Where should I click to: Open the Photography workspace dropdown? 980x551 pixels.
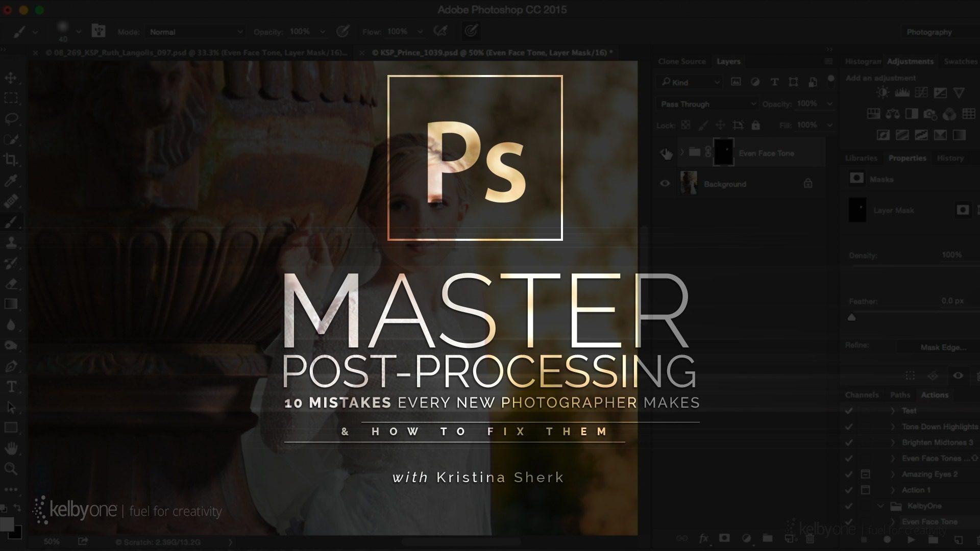point(939,32)
